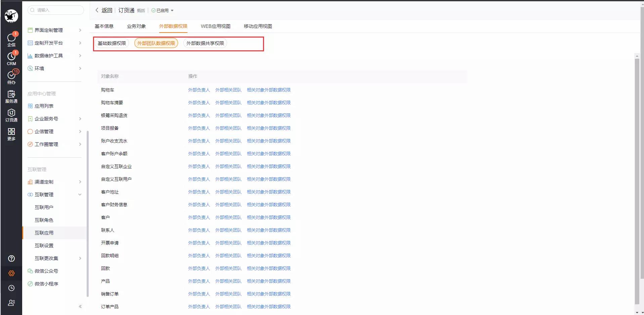
Task: Open 外部负责人 for 回款明细 row
Action: click(x=199, y=256)
